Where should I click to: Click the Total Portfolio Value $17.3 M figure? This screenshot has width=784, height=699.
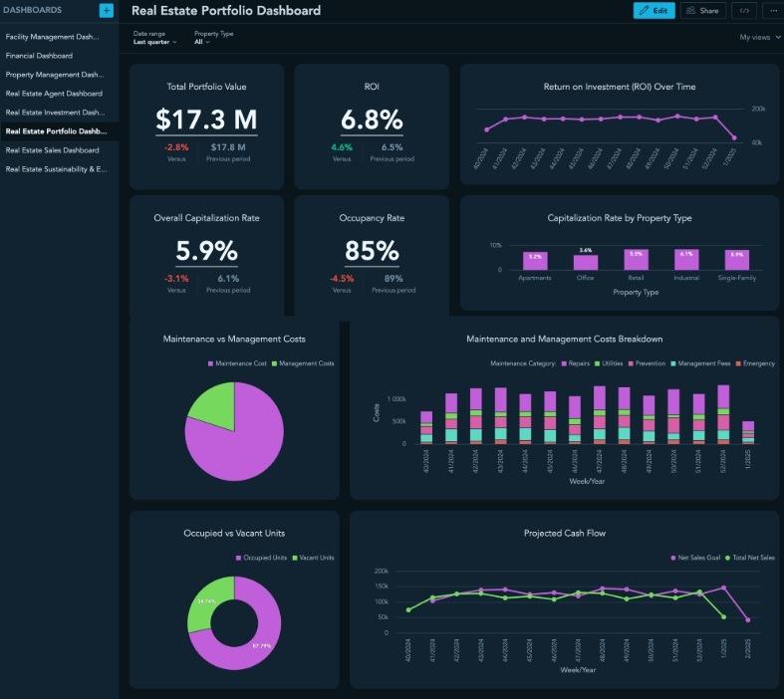click(206, 119)
